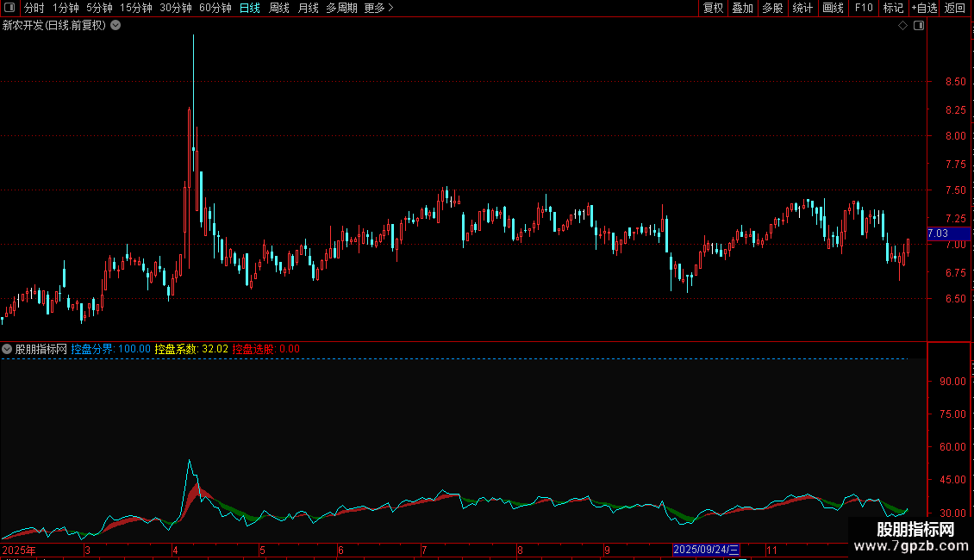Image resolution: width=974 pixels, height=560 pixels.
Task: Expand dropdown next to 新农开发 title
Action: point(116,26)
